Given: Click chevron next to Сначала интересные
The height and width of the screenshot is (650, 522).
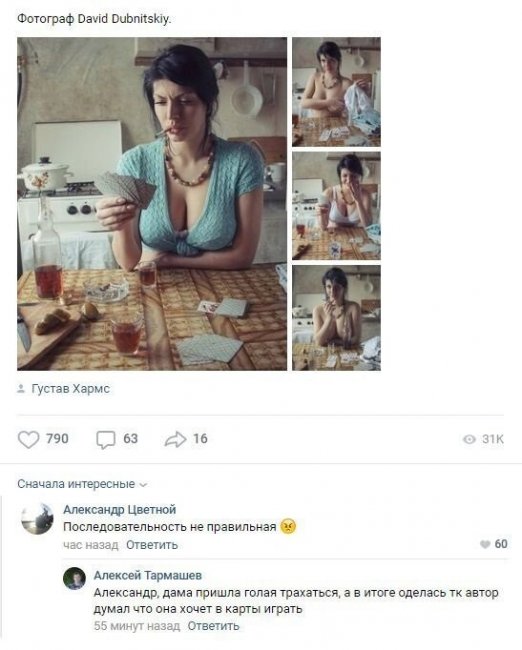Looking at the screenshot, I should (143, 485).
